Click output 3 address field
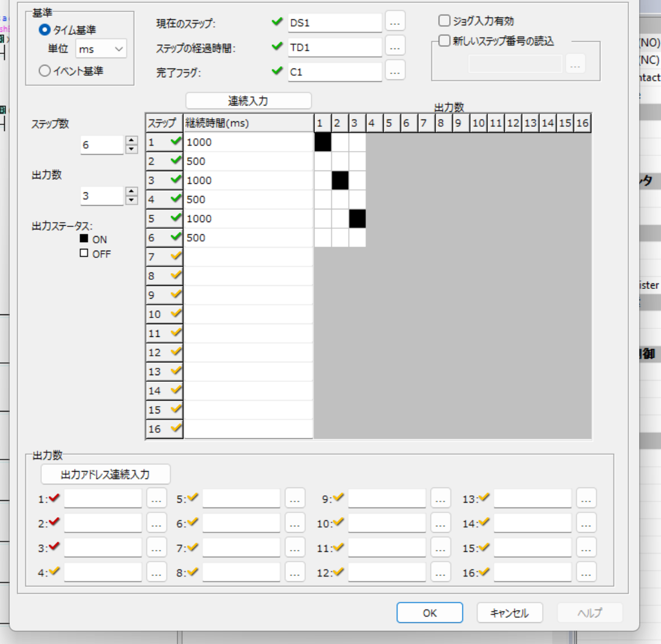The image size is (661, 644). (x=103, y=547)
